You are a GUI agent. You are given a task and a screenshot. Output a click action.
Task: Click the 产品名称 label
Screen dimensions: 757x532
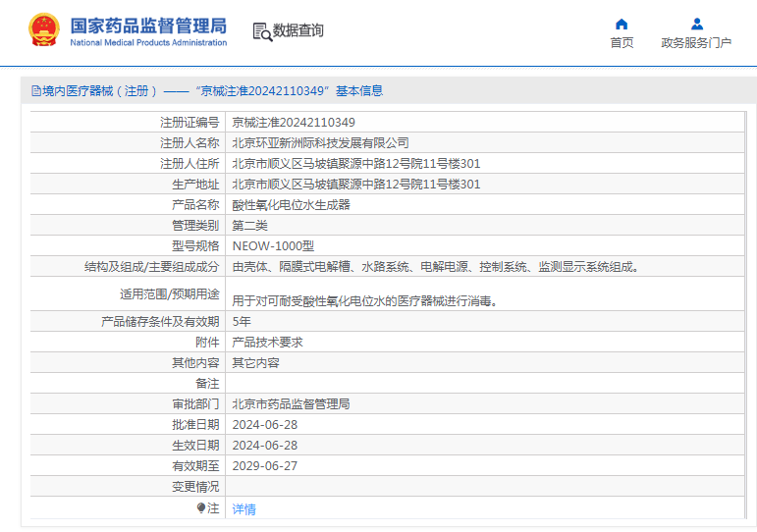tap(195, 205)
